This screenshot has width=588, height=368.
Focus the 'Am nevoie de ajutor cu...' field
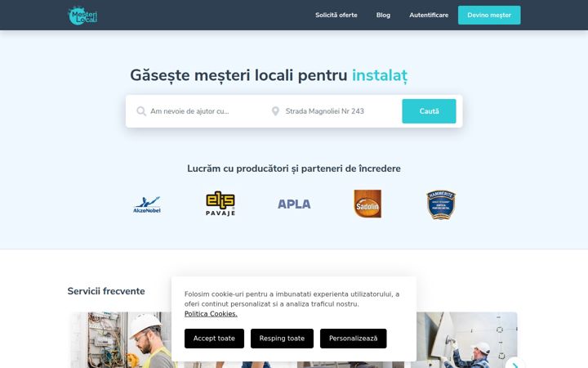click(x=202, y=111)
